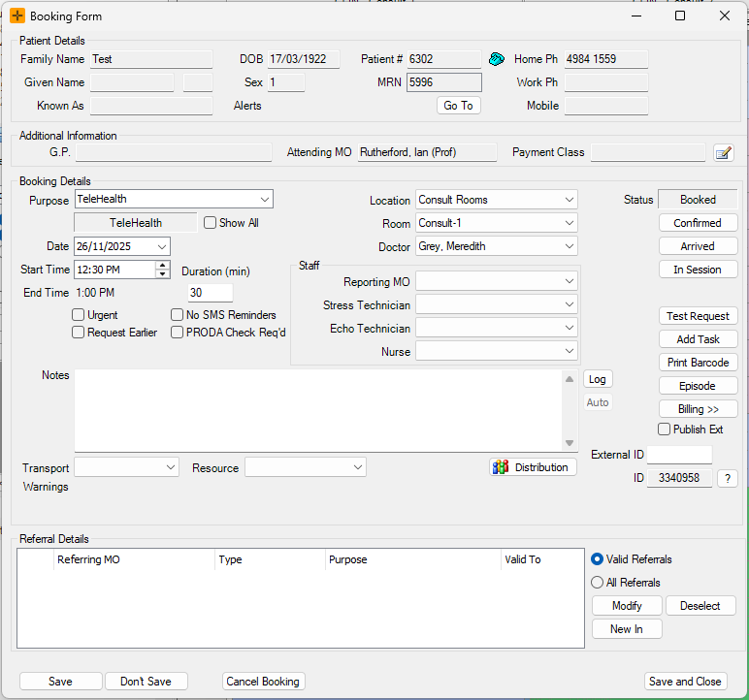Toggle the Show All checkbox
This screenshot has height=700, width=749.
click(x=211, y=223)
